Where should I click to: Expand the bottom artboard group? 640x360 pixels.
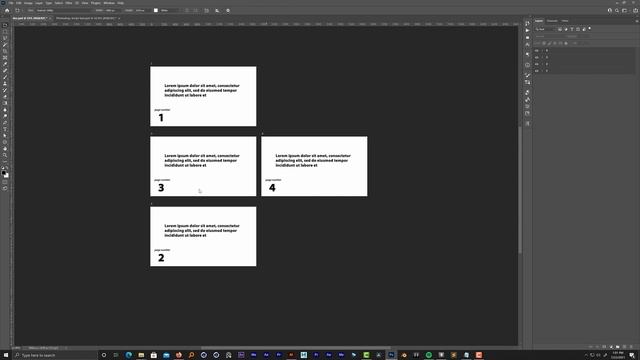pyautogui.click(x=542, y=71)
